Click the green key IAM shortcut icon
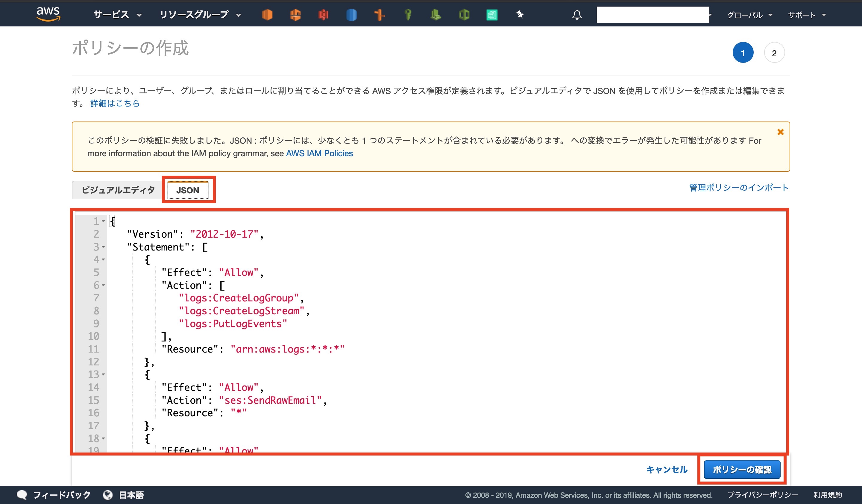 408,15
